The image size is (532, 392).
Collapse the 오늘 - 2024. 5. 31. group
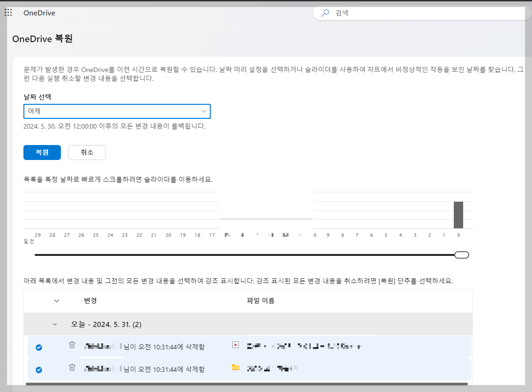[55, 324]
